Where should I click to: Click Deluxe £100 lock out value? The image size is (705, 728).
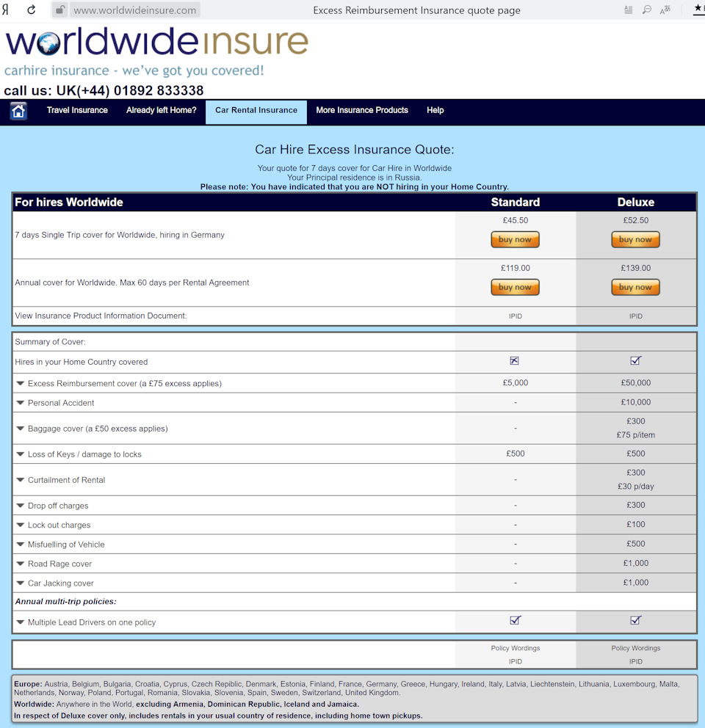(636, 525)
